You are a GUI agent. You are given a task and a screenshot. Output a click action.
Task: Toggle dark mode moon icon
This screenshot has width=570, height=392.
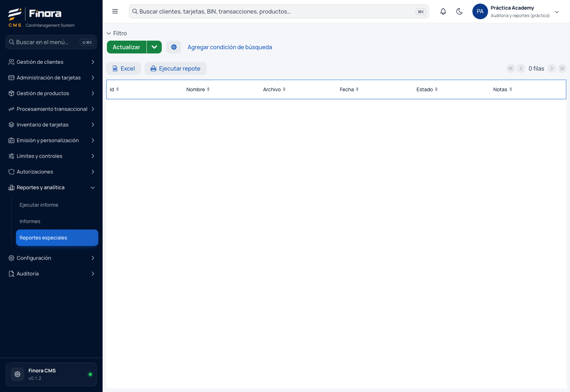[x=460, y=11]
